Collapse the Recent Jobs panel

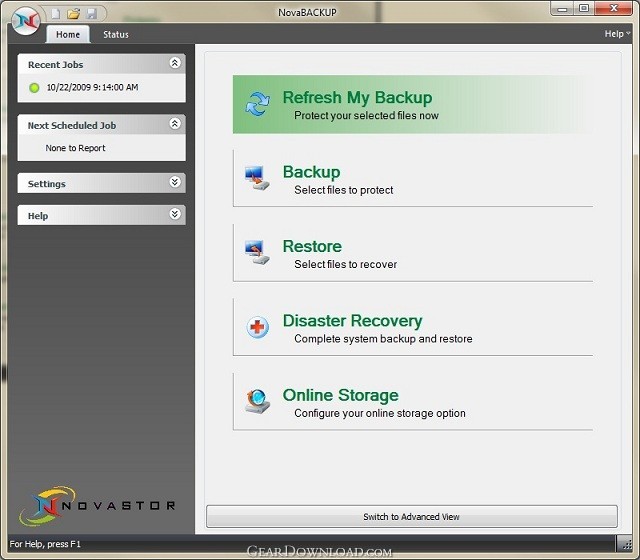(x=175, y=63)
